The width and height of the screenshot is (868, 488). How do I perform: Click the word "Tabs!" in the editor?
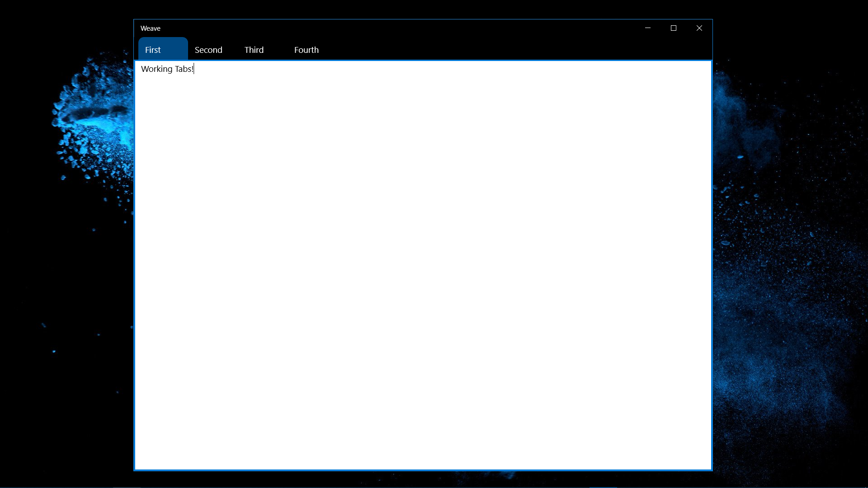184,69
